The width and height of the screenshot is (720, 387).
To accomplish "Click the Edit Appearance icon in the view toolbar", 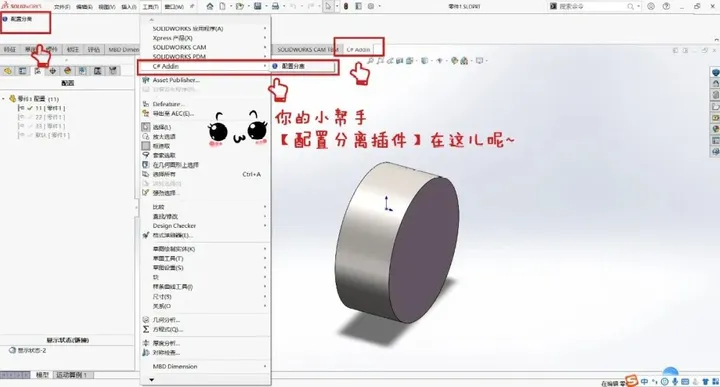I will (454, 61).
